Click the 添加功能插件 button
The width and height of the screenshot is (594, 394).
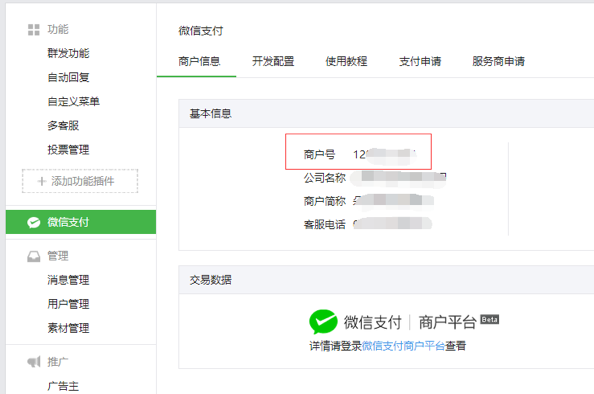[x=80, y=181]
